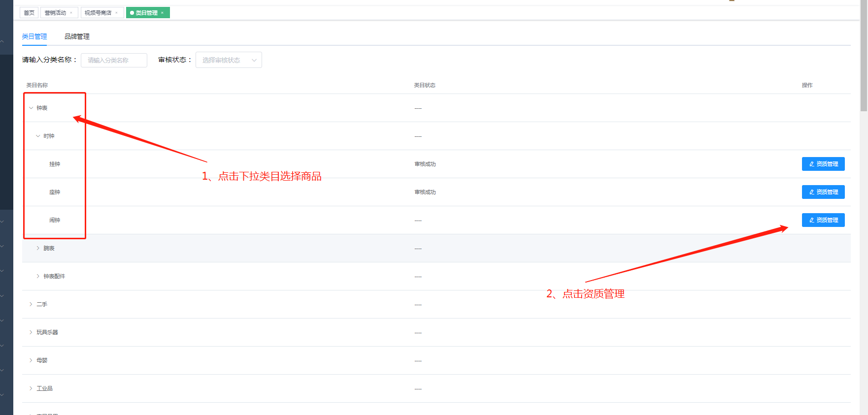This screenshot has height=415, width=868.
Task: Expand the 工业品 category
Action: tap(31, 388)
